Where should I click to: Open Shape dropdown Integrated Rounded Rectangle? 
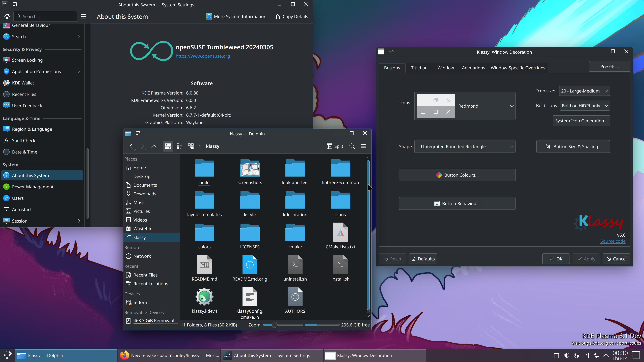coord(465,146)
